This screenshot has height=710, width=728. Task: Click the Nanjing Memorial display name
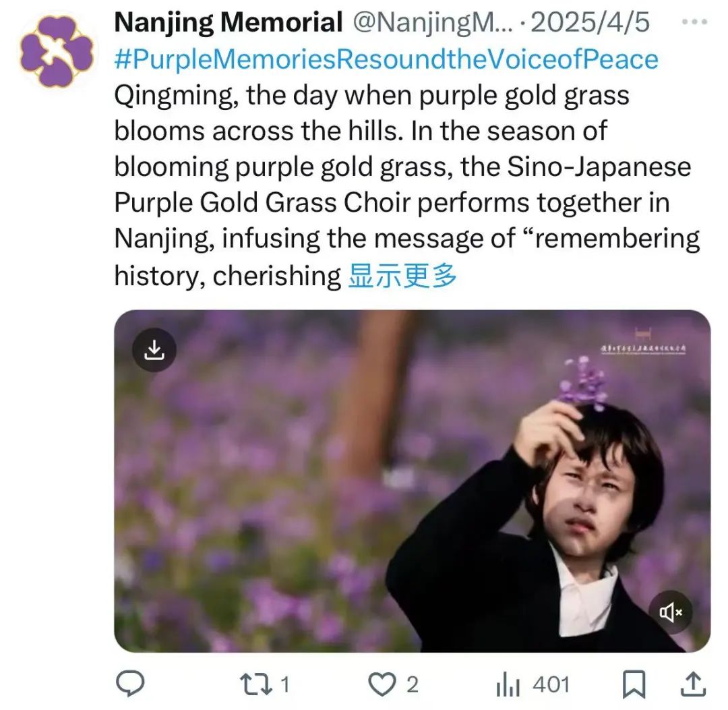tap(229, 24)
